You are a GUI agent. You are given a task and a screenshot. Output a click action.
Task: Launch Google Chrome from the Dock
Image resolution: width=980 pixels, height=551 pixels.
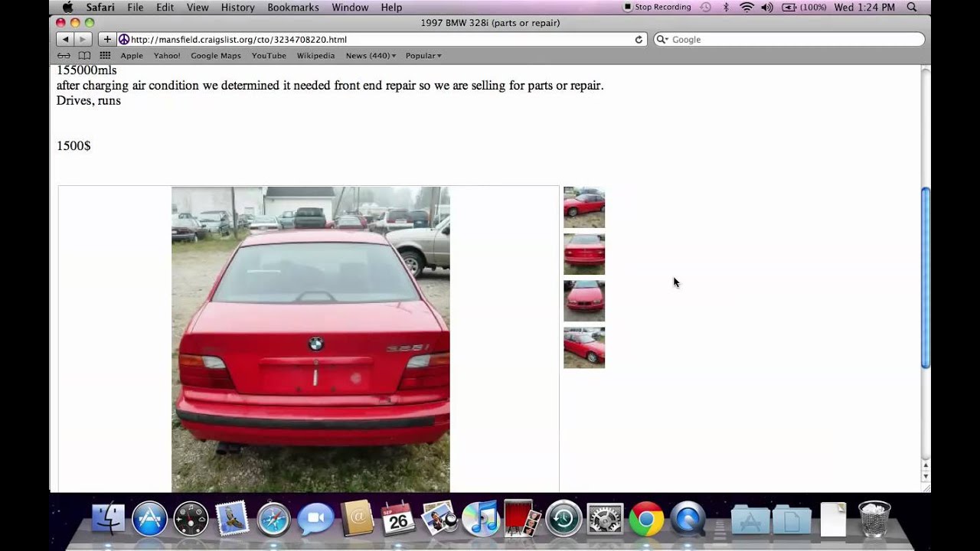coord(646,518)
